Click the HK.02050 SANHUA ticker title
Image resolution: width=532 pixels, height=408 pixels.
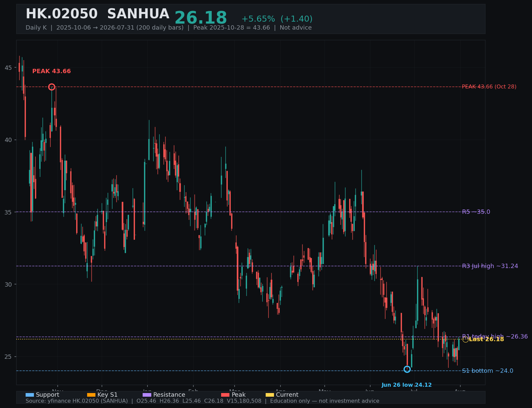(x=97, y=14)
